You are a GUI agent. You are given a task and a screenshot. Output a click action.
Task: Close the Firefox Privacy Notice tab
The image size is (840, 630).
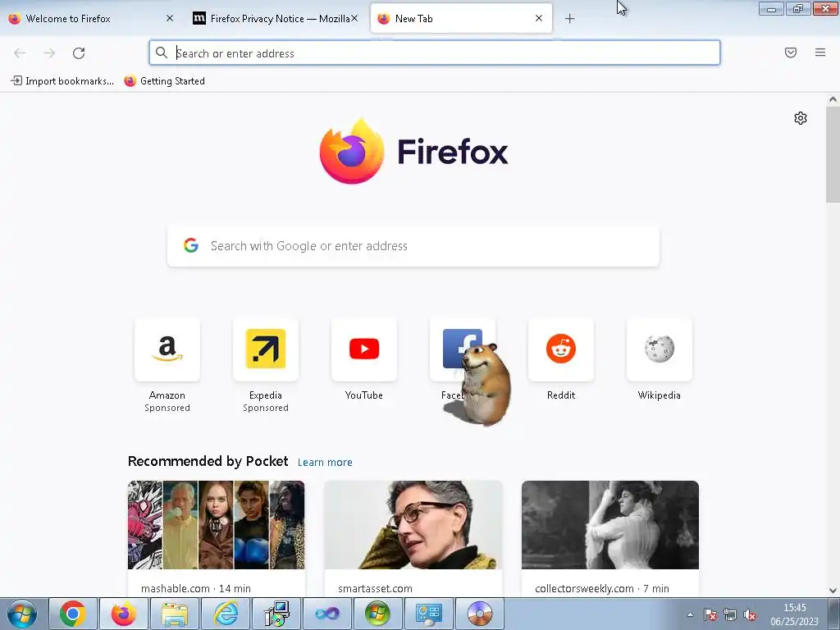[354, 18]
